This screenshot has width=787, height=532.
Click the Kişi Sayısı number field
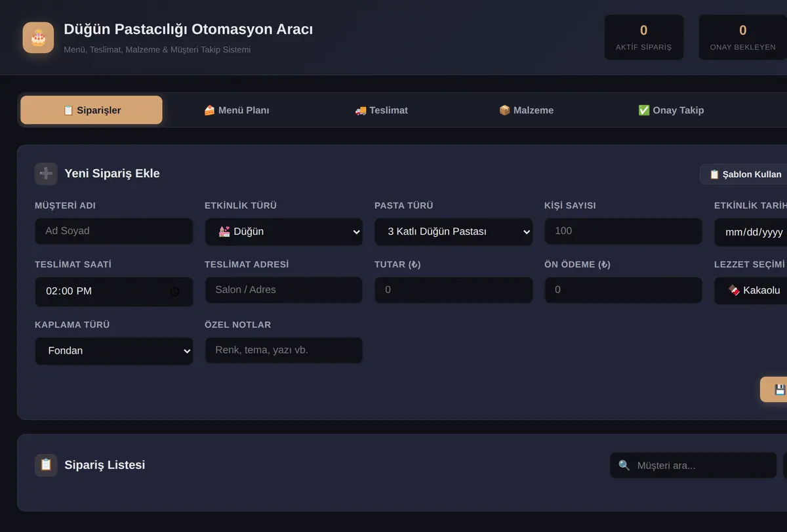coord(624,231)
